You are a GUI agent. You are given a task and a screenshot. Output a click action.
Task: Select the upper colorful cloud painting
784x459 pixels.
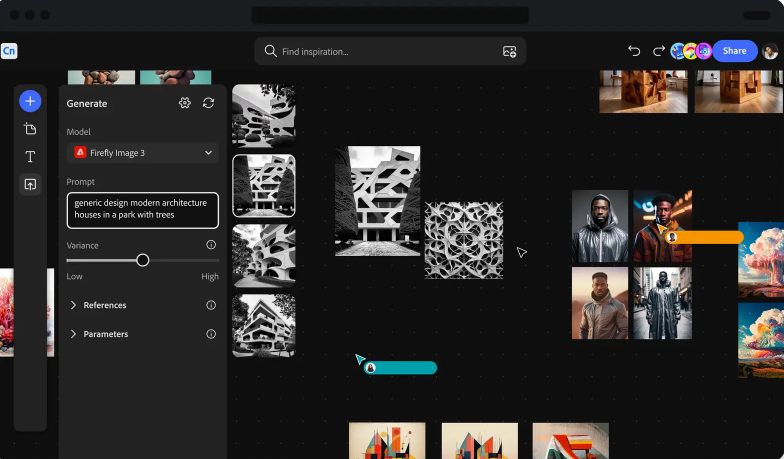click(761, 260)
